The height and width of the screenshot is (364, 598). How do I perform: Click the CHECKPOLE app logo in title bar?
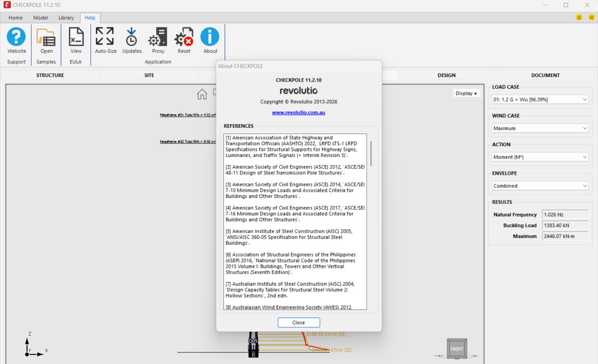pos(7,5)
